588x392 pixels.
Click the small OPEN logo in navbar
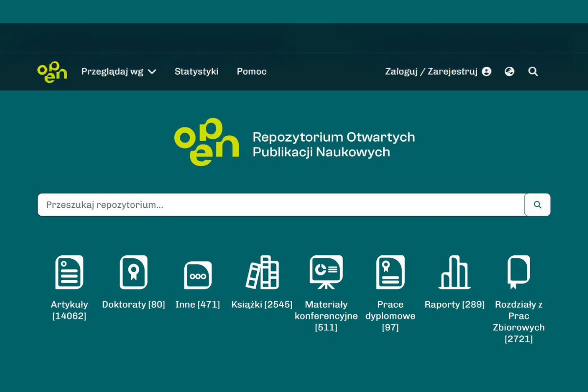click(52, 72)
